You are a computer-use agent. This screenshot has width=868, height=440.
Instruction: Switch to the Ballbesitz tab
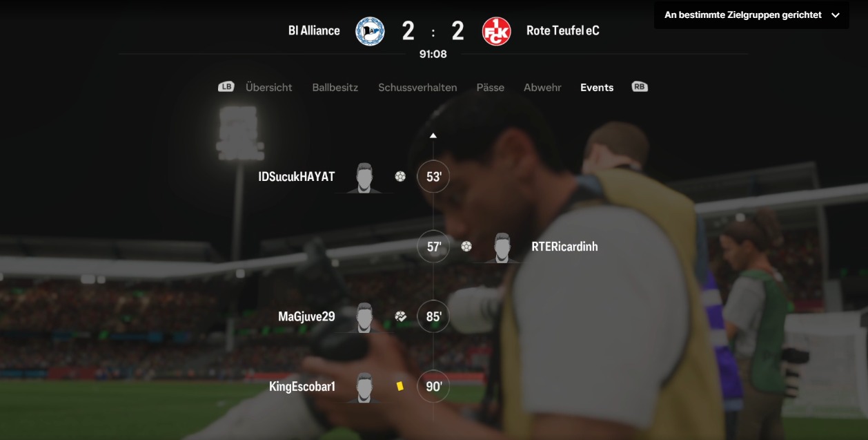click(x=335, y=88)
